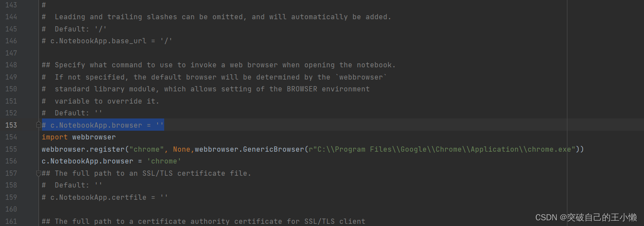The width and height of the screenshot is (644, 226).
Task: Click the highlighted c.NotebookApp.browser comment line
Action: click(103, 125)
